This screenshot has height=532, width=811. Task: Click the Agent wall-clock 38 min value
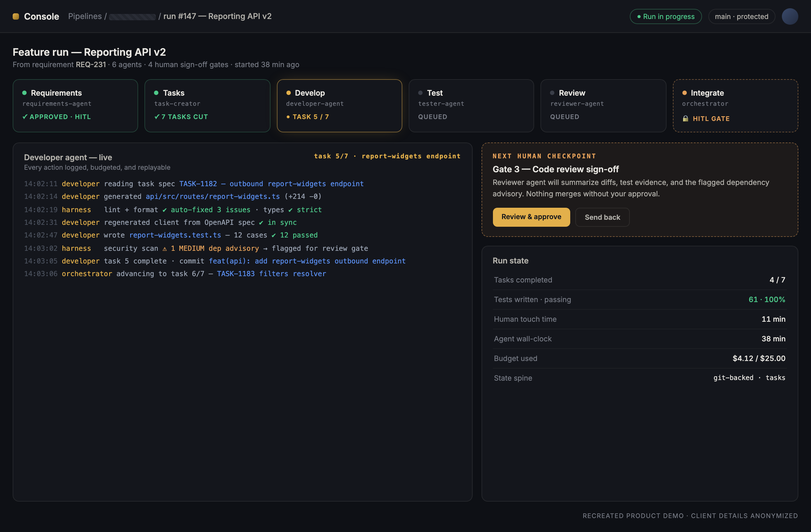click(x=773, y=339)
